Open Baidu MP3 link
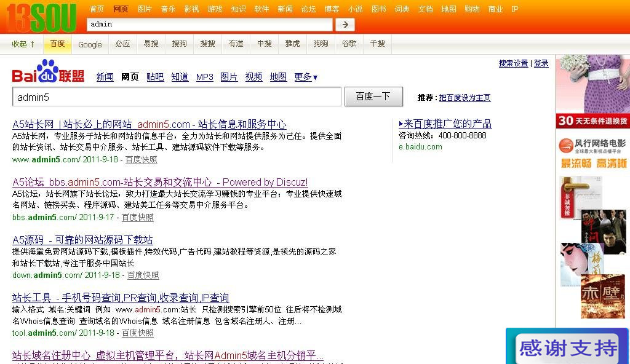The image size is (630, 364). [x=204, y=77]
